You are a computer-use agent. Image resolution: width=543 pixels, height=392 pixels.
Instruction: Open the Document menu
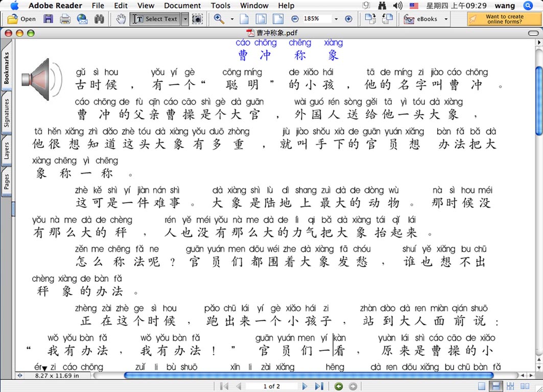[x=182, y=6]
